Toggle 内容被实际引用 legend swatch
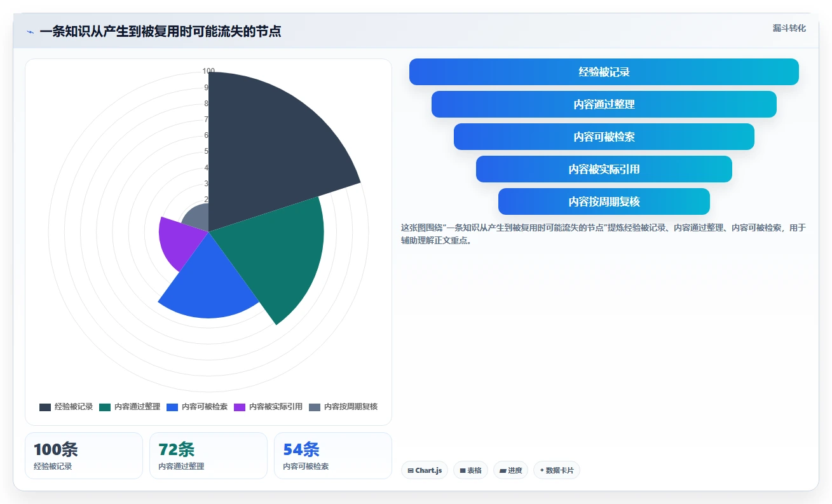832x504 pixels. pos(240,407)
